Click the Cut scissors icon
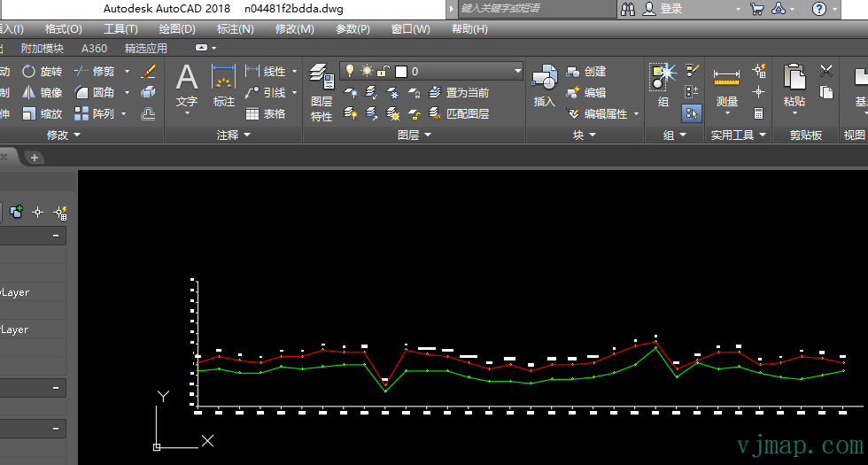868x465 pixels. [x=825, y=71]
